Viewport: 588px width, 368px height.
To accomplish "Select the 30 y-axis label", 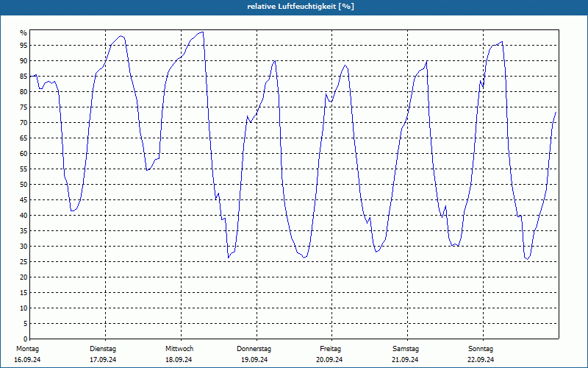I will pos(24,247).
